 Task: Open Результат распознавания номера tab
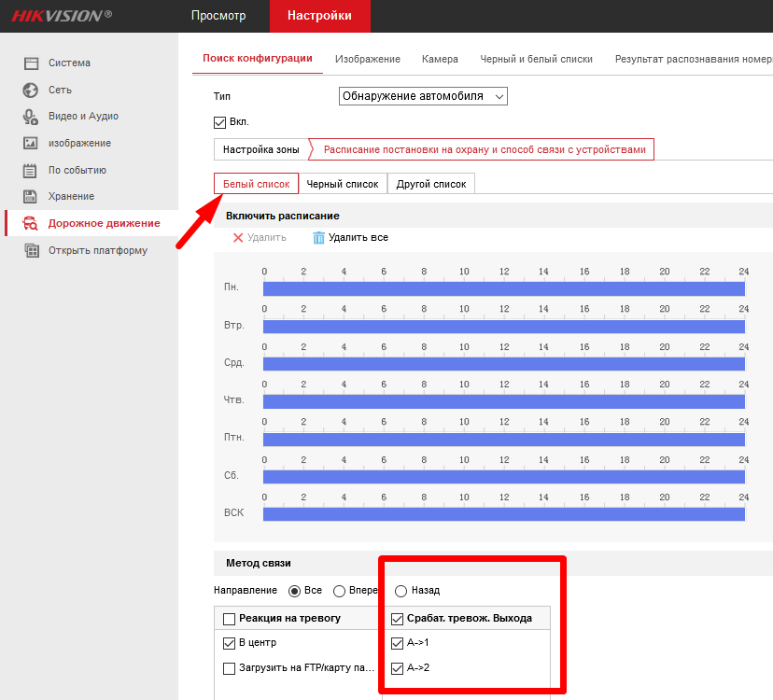[x=693, y=59]
